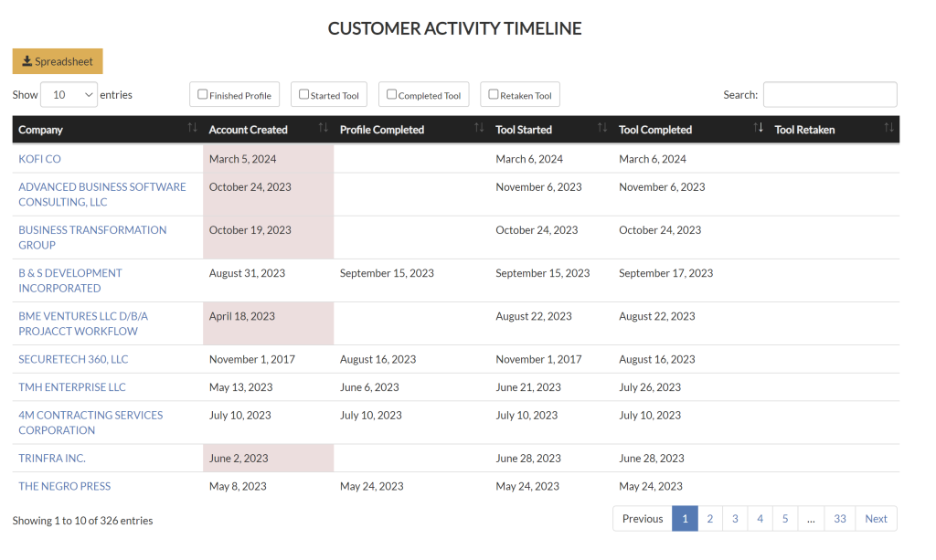Open THE NEGRO PRESS company link
936x560 pixels.
[x=64, y=486]
